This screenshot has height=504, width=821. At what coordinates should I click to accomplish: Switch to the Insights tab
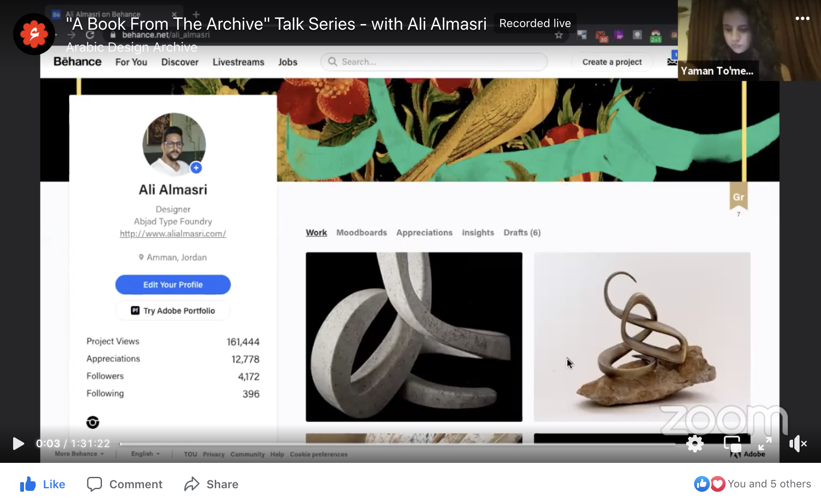click(x=478, y=233)
